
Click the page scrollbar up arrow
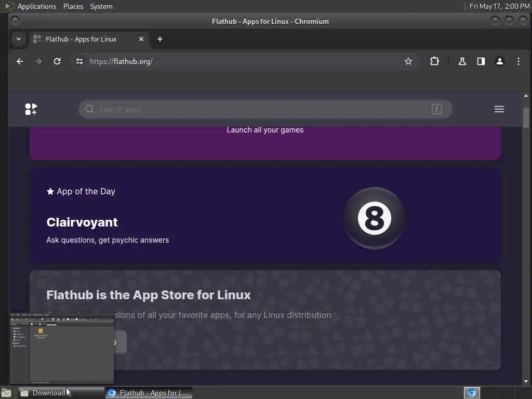pyautogui.click(x=526, y=96)
